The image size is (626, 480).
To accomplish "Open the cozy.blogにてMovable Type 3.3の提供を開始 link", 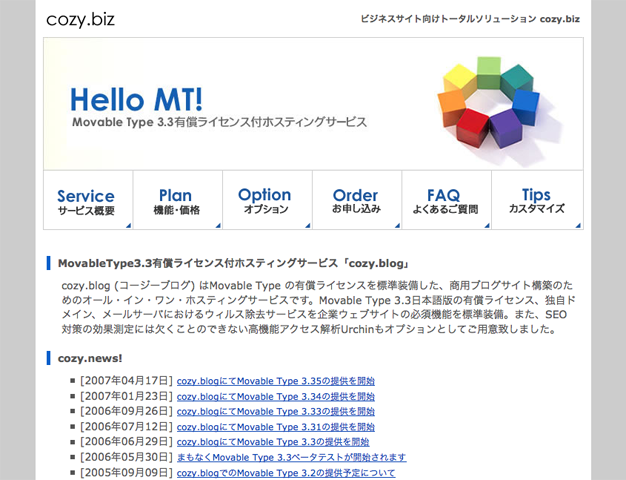I will point(273,442).
